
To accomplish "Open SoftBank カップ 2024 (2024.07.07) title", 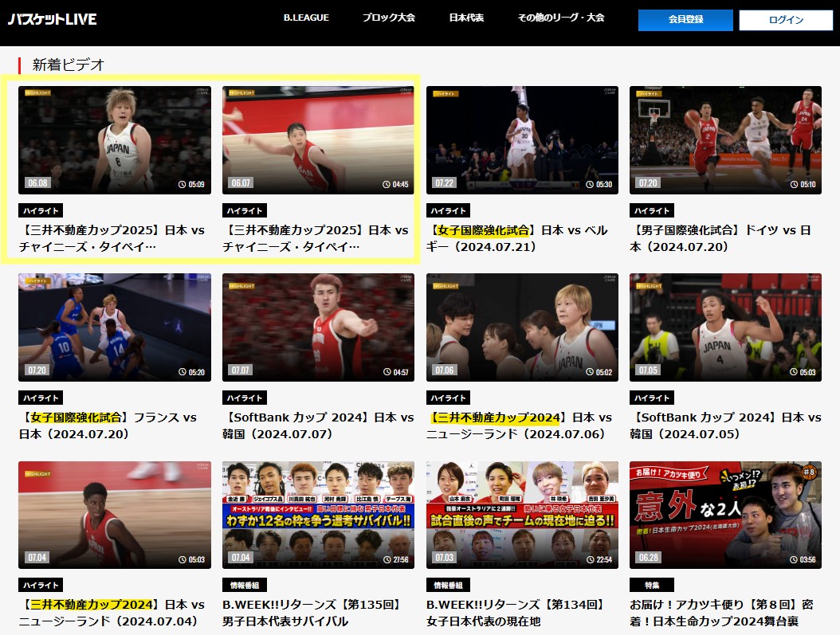I will pos(318,425).
